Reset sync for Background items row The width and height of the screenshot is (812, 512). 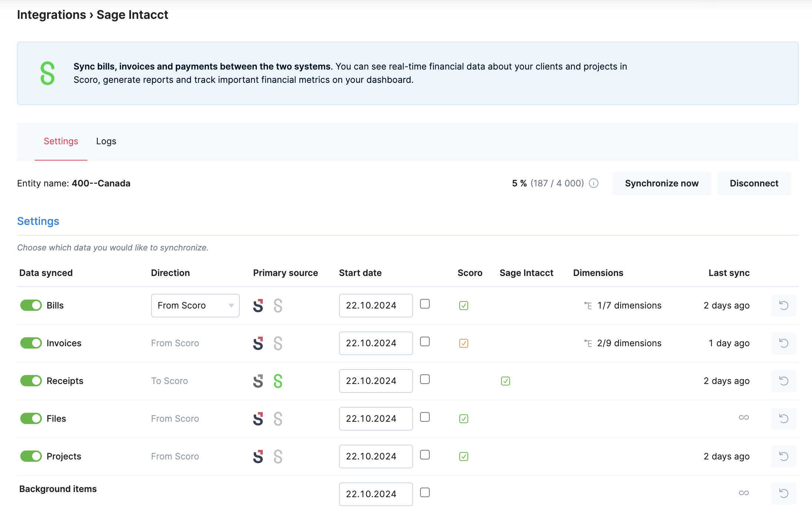(784, 494)
